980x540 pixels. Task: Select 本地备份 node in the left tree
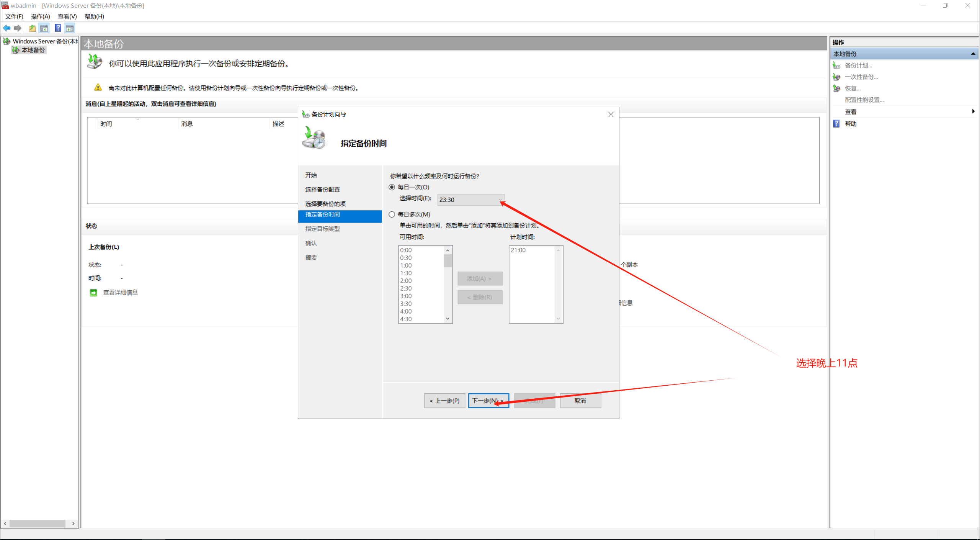pyautogui.click(x=33, y=50)
